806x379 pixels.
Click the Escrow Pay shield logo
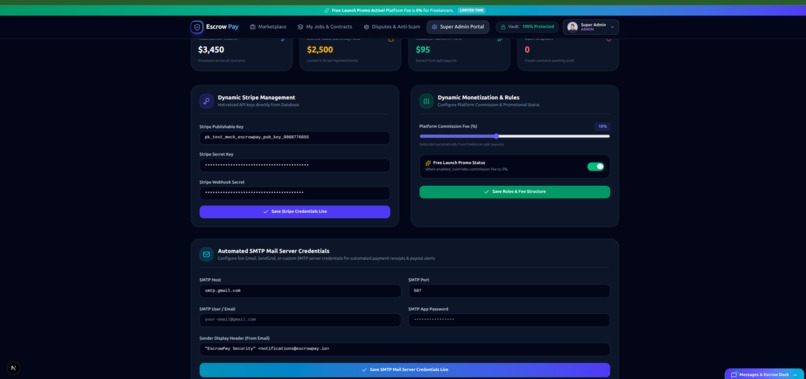coord(197,27)
